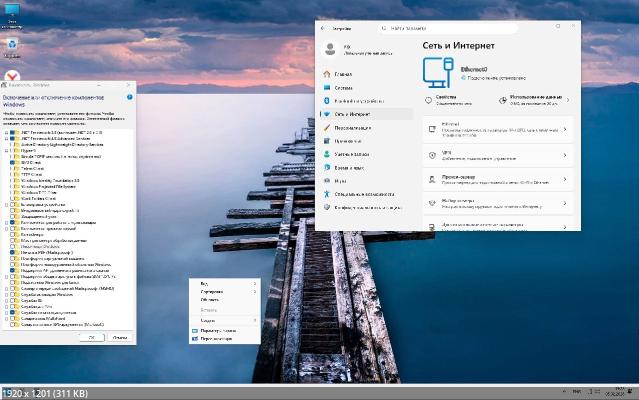The image size is (639, 400).
Task: Select Параметры экрана in context menu
Action: tap(218, 330)
